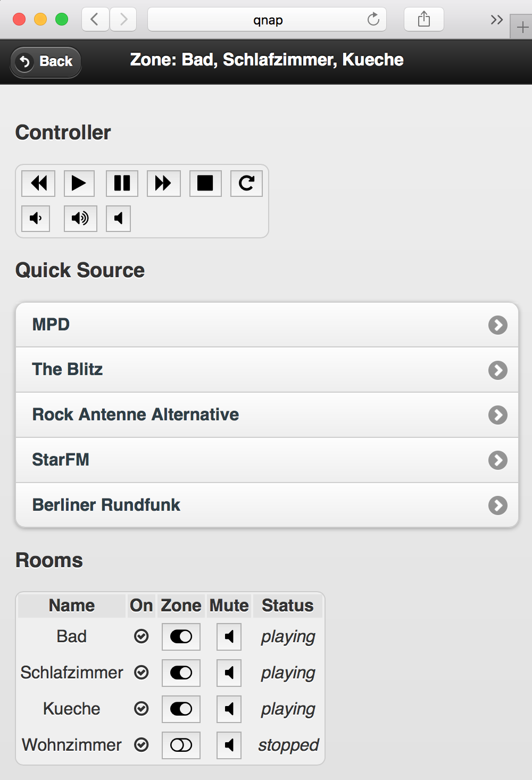The height and width of the screenshot is (780, 532).
Task: Skip ahead with the fast-forward icon
Action: pyautogui.click(x=163, y=184)
